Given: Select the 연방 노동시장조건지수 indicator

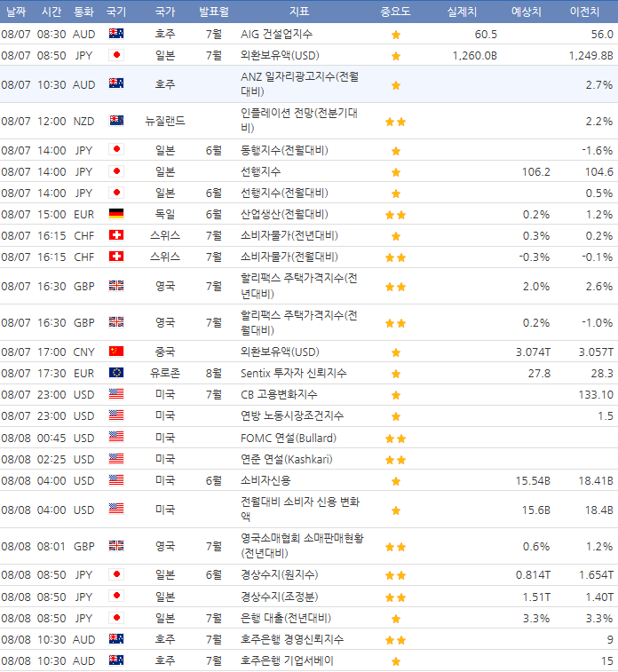Looking at the screenshot, I should [x=292, y=415].
